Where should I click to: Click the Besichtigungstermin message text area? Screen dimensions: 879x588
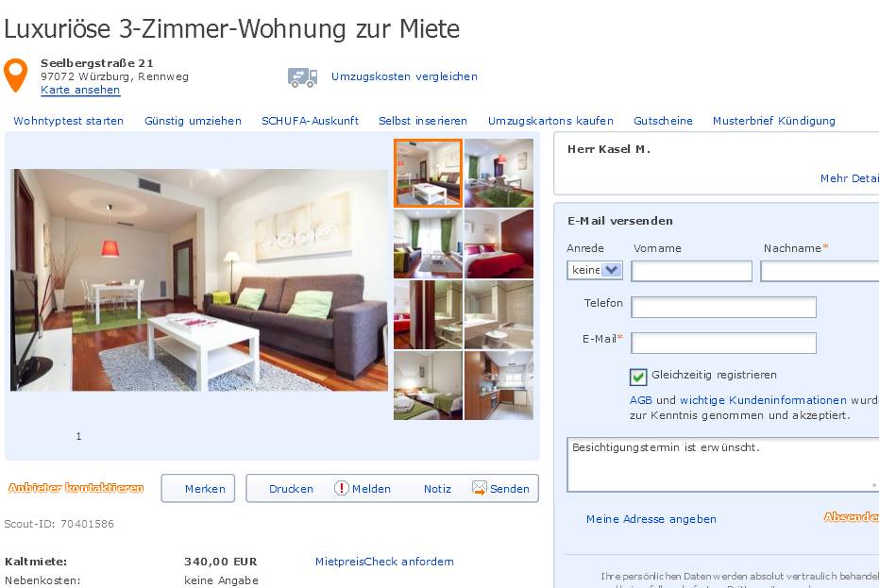[722, 464]
